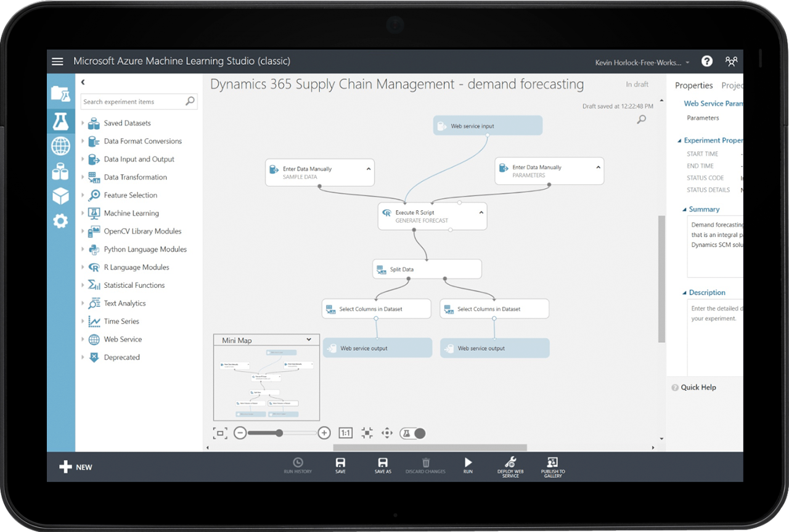
Task: Collapse the Mini Map panel chevron
Action: (309, 340)
